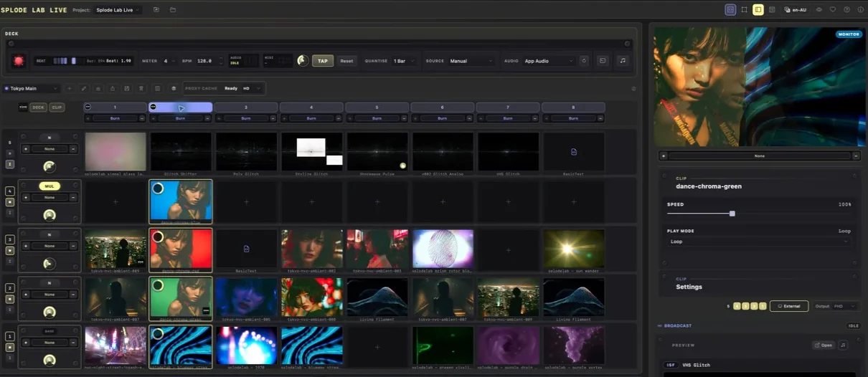This screenshot has height=377, width=868.
Task: Click the columns layout icon in the top right
Action: coord(772,10)
